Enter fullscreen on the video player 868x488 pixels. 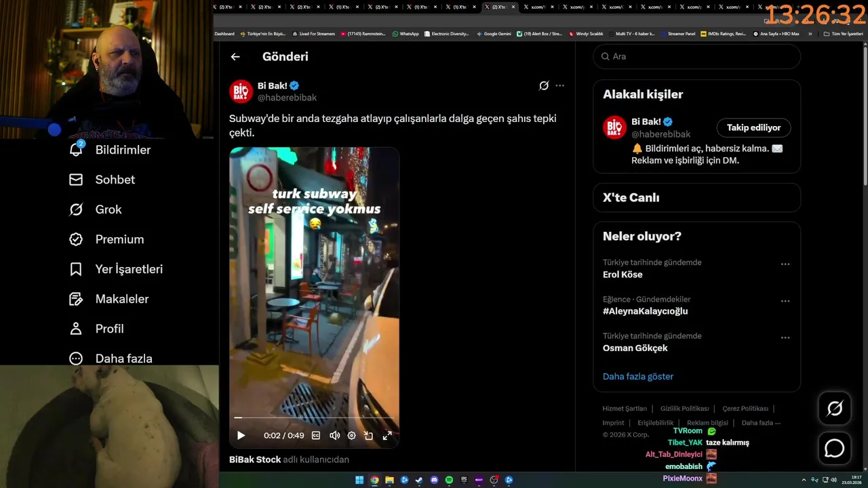click(387, 436)
